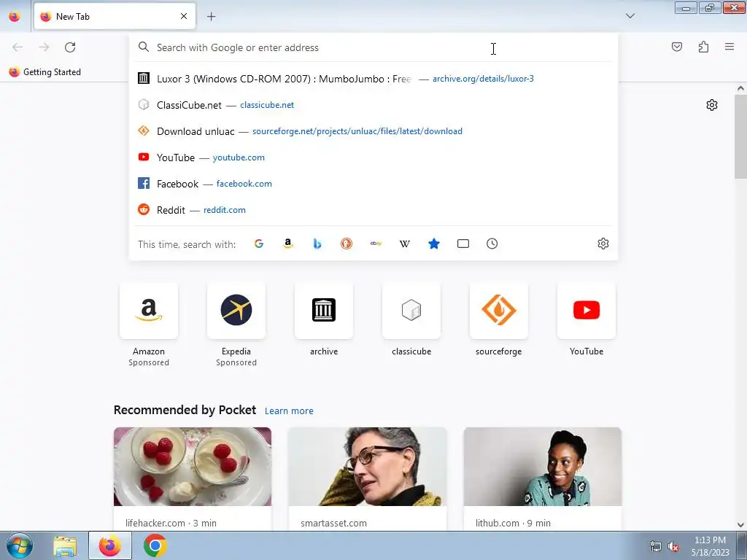Click the page vertical scrollbar thumb
The height and width of the screenshot is (560, 747).
coord(740,136)
